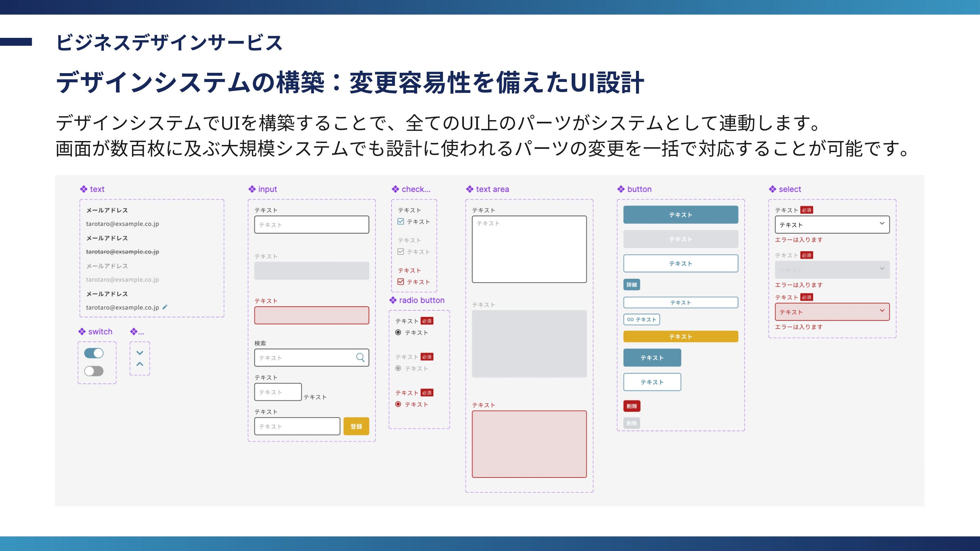
Task: Click into the top white text area
Action: tap(529, 249)
